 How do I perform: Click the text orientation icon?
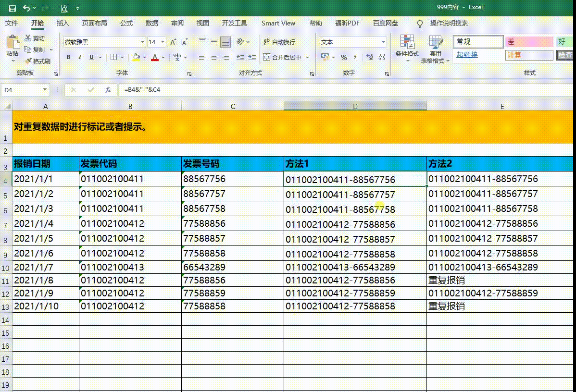pos(240,42)
